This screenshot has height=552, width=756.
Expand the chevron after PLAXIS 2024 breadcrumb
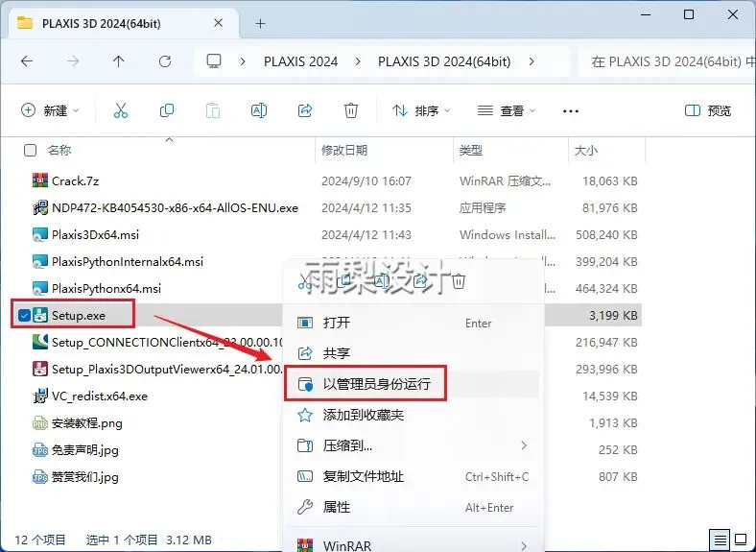point(357,61)
